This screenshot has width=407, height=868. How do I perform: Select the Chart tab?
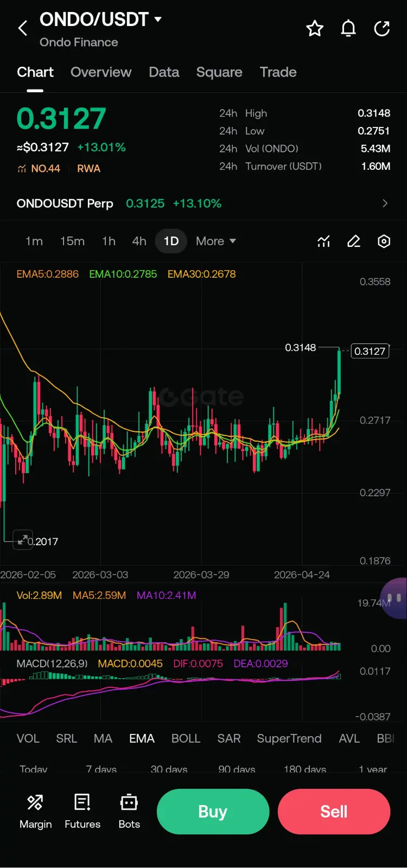click(x=35, y=72)
